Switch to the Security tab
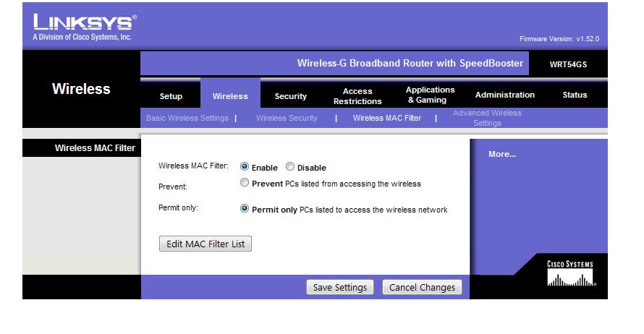 (290, 96)
